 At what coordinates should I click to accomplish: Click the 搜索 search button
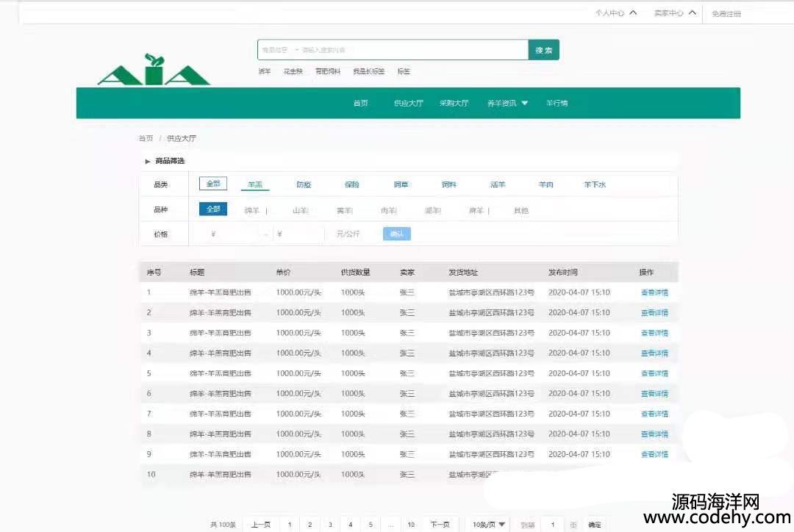click(544, 50)
